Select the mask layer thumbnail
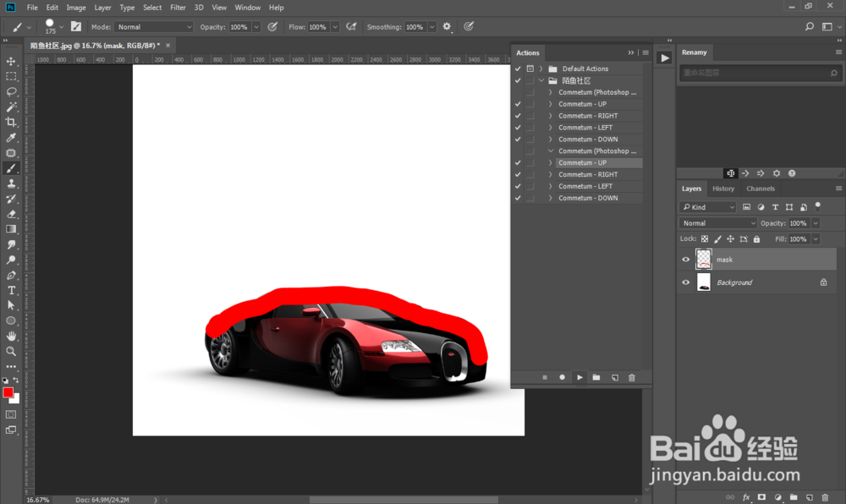 [704, 260]
